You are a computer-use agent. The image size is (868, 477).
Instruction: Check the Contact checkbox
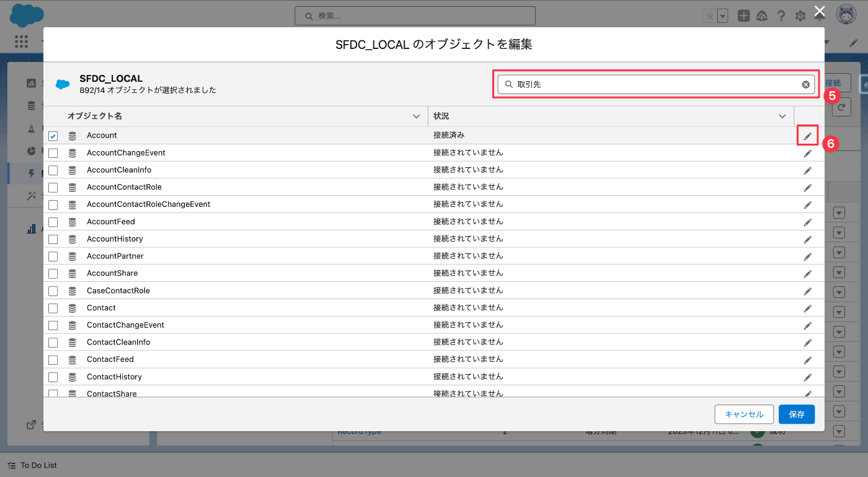pyautogui.click(x=53, y=309)
